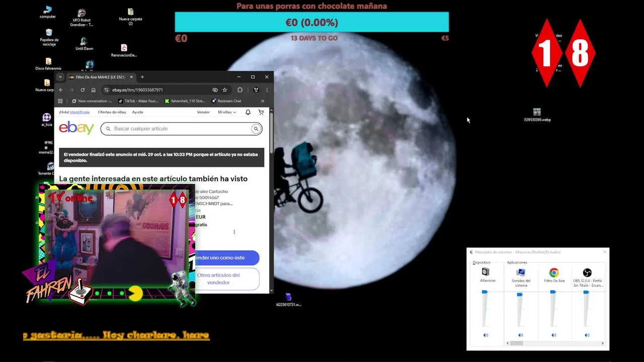644x362 pixels.
Task: Open the Chrome profile avatar
Action: pos(256,90)
